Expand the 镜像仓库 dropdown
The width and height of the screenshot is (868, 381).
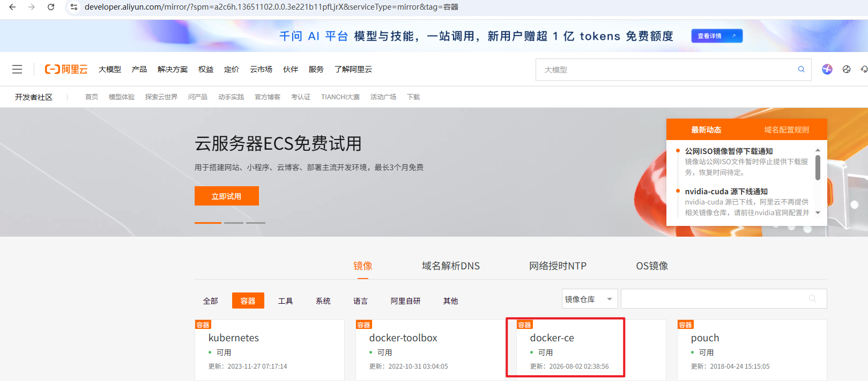[590, 299]
